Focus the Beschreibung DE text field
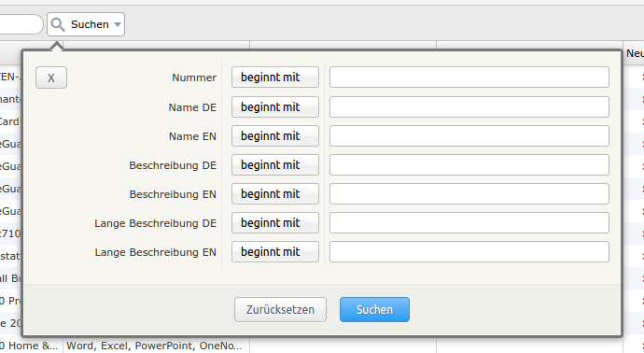The height and width of the screenshot is (353, 644). coord(469,164)
